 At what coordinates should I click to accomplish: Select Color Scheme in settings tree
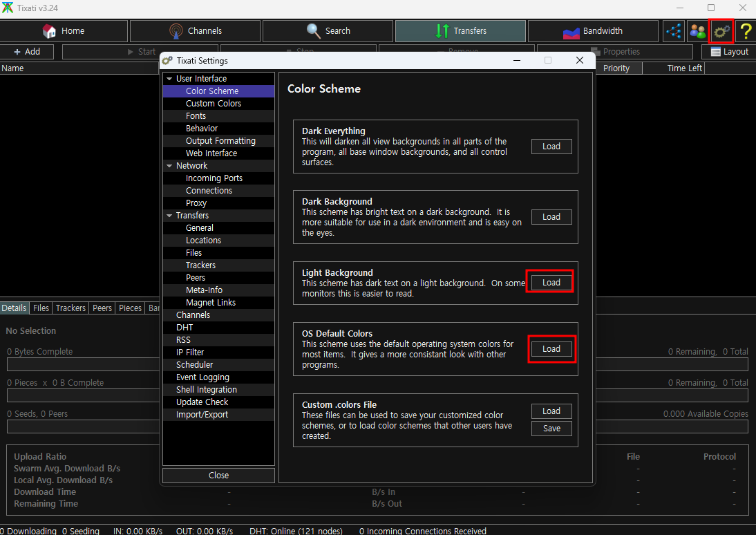point(218,91)
